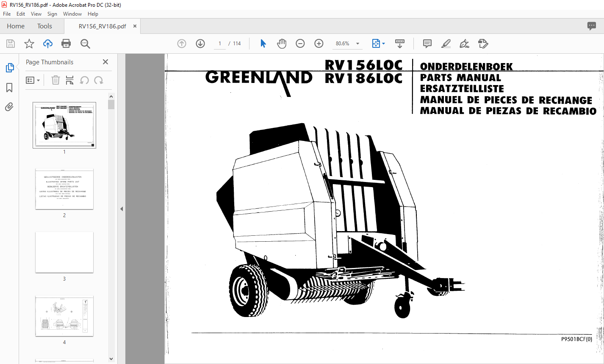Zoom in with plus icon
This screenshot has height=364, width=604.
(319, 44)
